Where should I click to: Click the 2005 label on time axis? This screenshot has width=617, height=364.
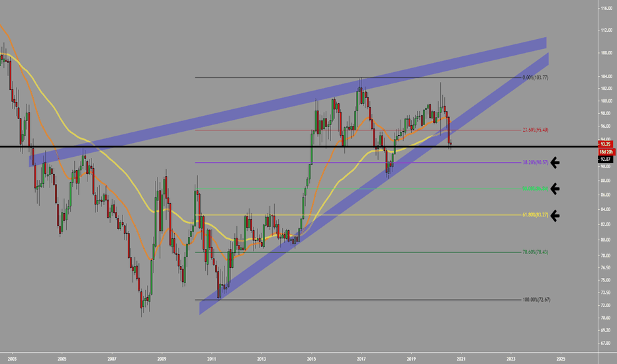62,359
